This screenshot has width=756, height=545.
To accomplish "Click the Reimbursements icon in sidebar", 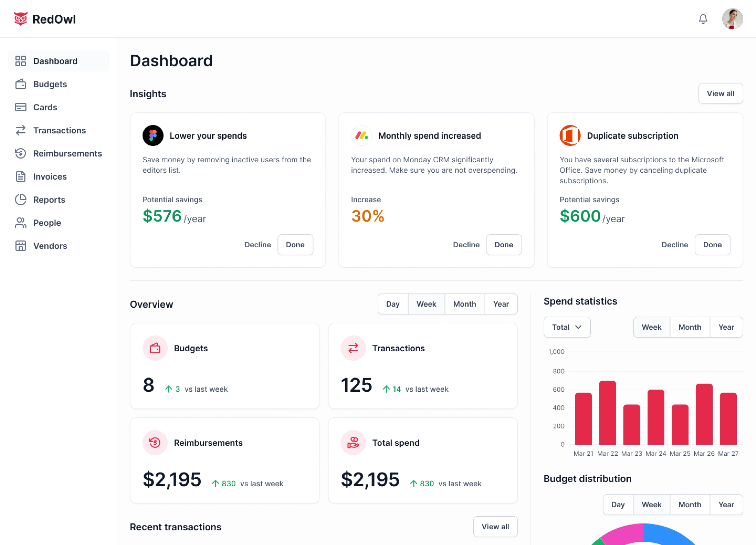I will coord(21,153).
